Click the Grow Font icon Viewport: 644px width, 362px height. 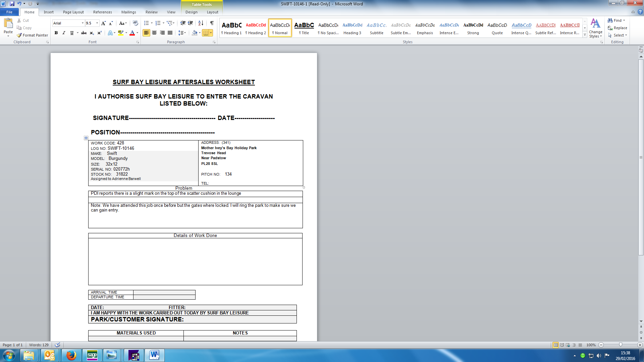click(103, 23)
